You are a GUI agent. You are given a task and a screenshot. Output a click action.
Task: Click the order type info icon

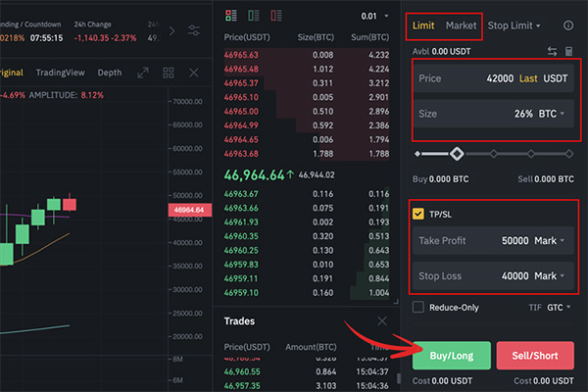(568, 24)
